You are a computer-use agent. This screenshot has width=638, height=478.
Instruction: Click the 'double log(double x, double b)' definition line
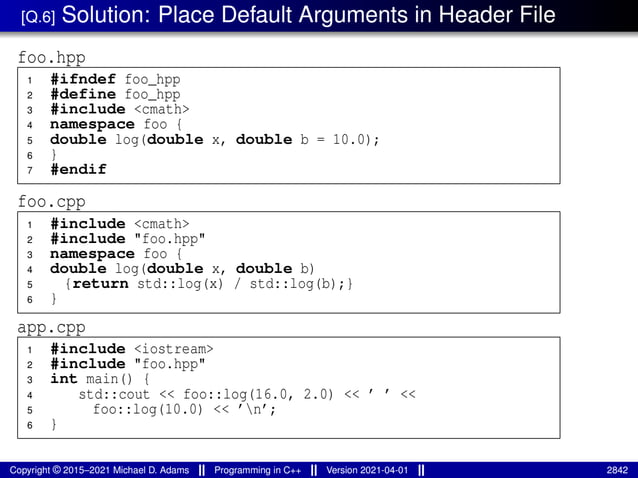(x=182, y=268)
